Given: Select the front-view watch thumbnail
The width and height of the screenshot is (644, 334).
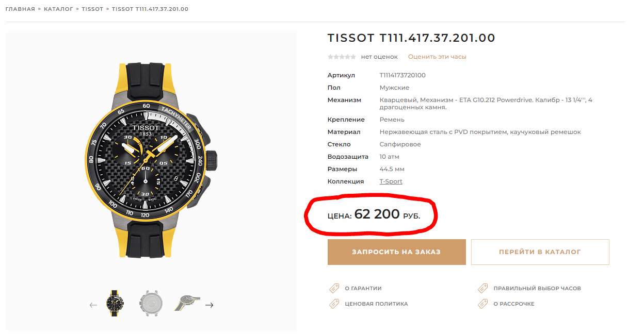Looking at the screenshot, I should pos(114,304).
